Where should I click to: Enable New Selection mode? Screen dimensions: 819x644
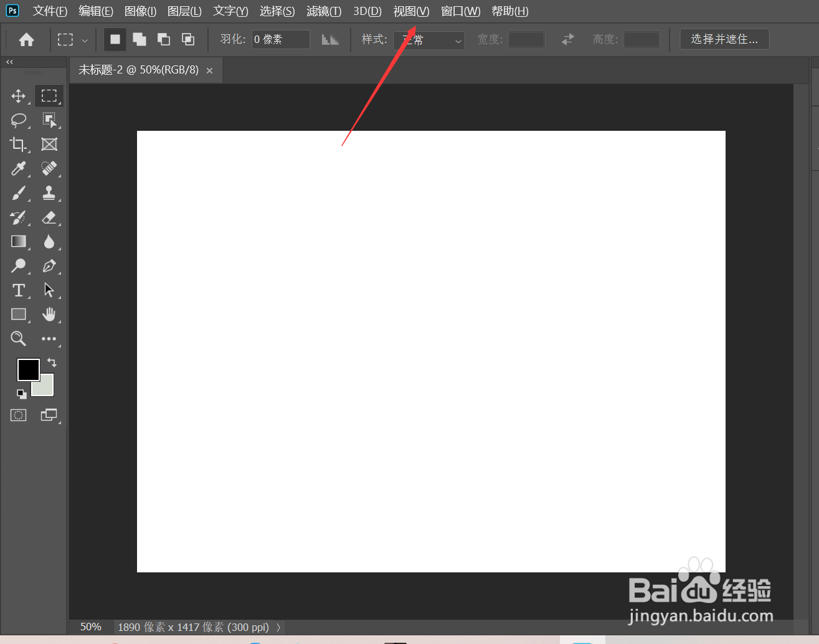coord(115,40)
